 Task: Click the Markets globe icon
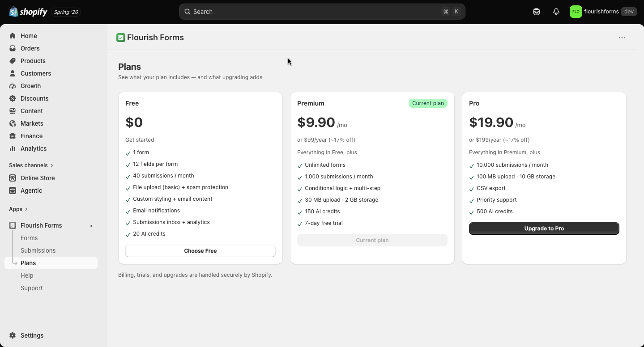coord(13,123)
